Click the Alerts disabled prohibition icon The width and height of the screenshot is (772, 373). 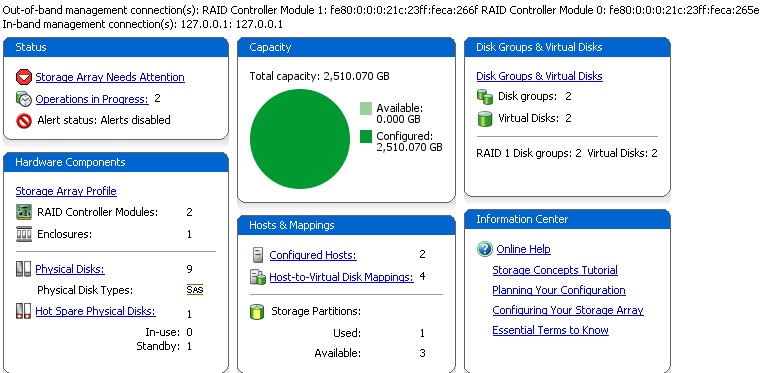pyautogui.click(x=24, y=121)
